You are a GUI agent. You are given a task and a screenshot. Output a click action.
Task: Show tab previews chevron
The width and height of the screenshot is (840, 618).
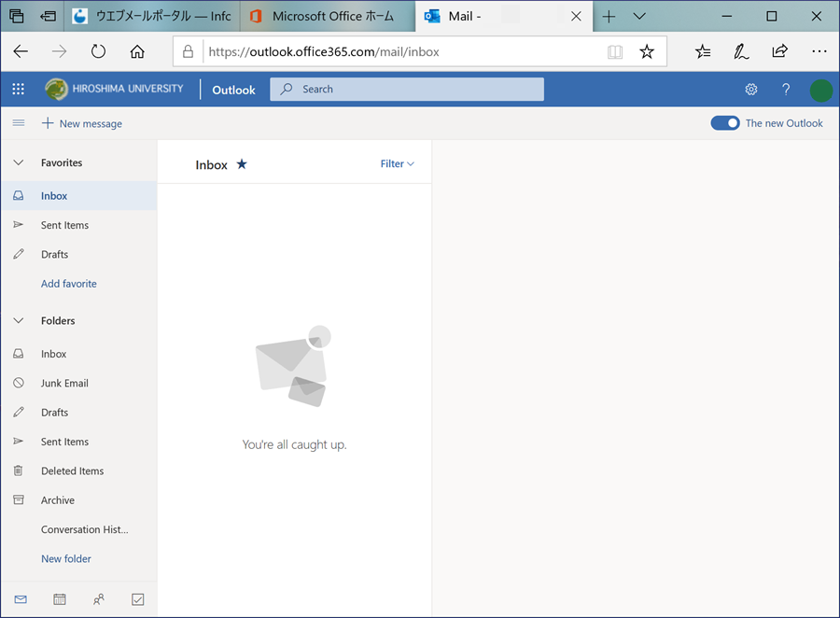tap(639, 17)
